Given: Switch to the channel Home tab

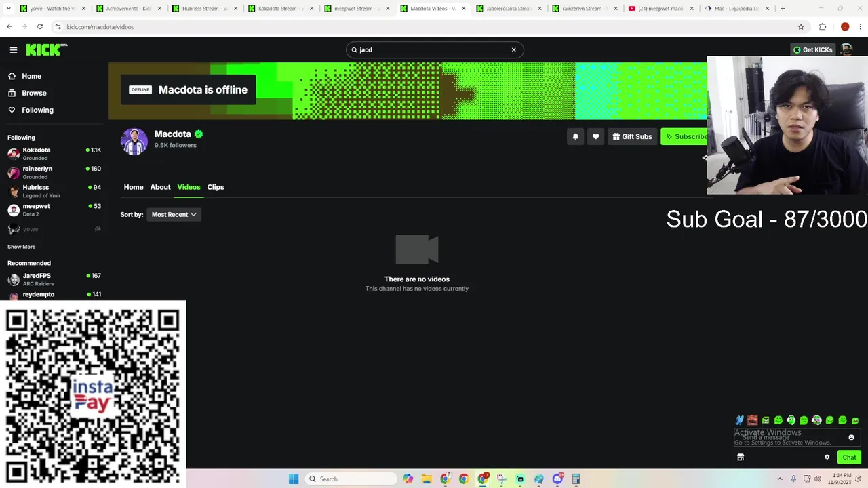Looking at the screenshot, I should (134, 187).
